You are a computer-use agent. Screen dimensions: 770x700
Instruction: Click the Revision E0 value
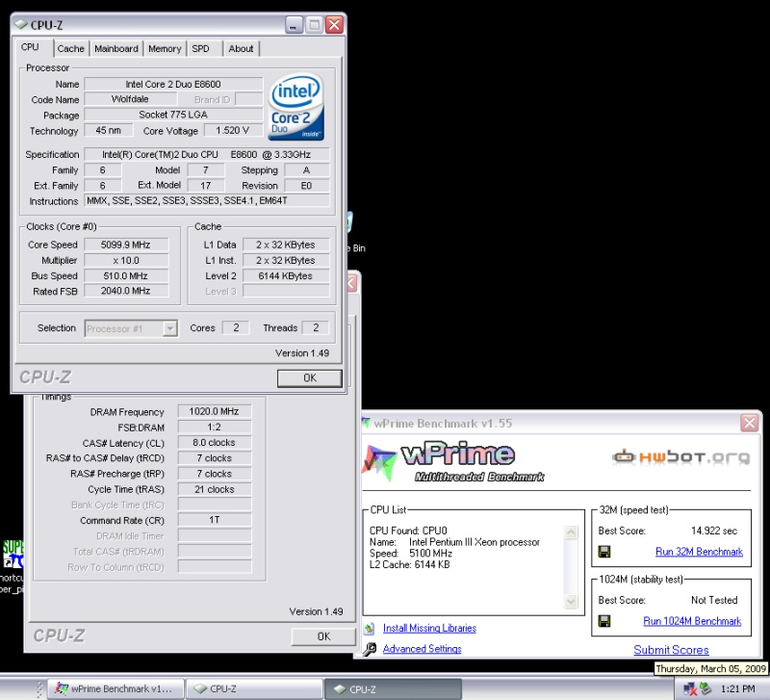pos(306,186)
